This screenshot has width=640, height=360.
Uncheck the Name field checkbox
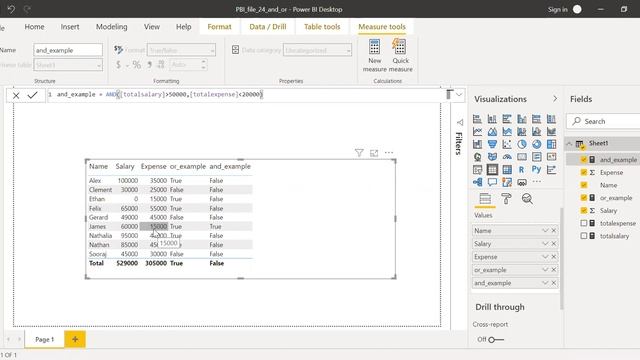click(x=584, y=185)
